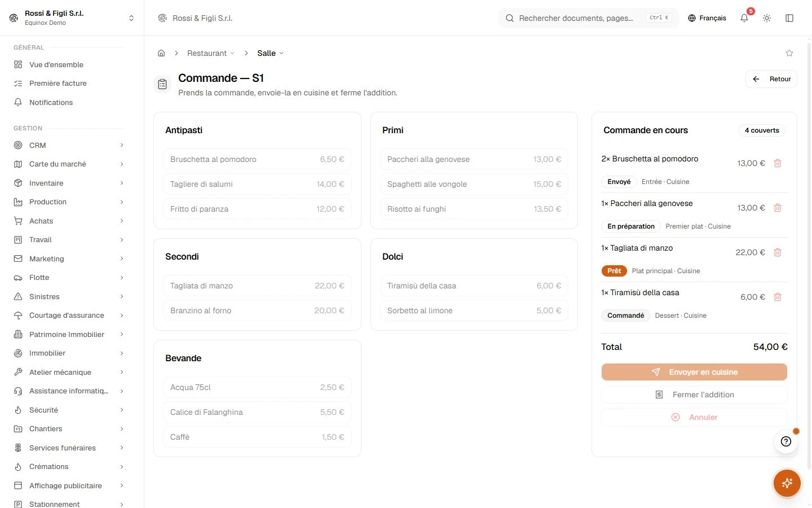Expand the Restaurant breadcrumb dropdown
The image size is (812, 508).
coord(211,53)
